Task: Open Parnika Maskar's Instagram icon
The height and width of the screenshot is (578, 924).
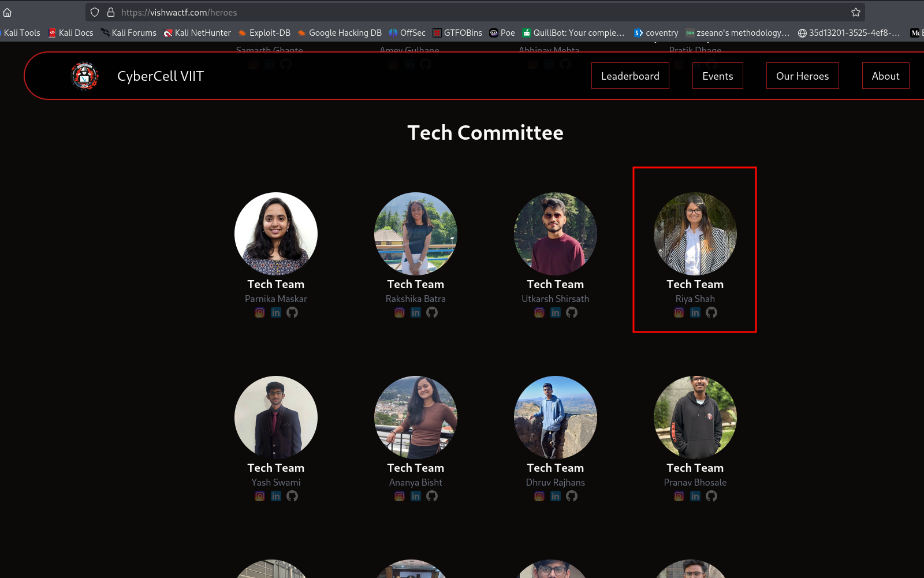Action: point(260,312)
